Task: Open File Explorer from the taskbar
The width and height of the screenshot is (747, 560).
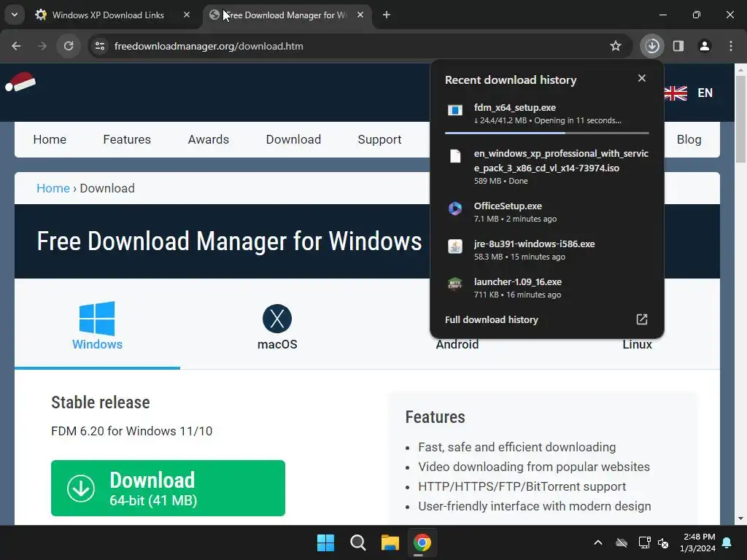Action: pos(390,542)
